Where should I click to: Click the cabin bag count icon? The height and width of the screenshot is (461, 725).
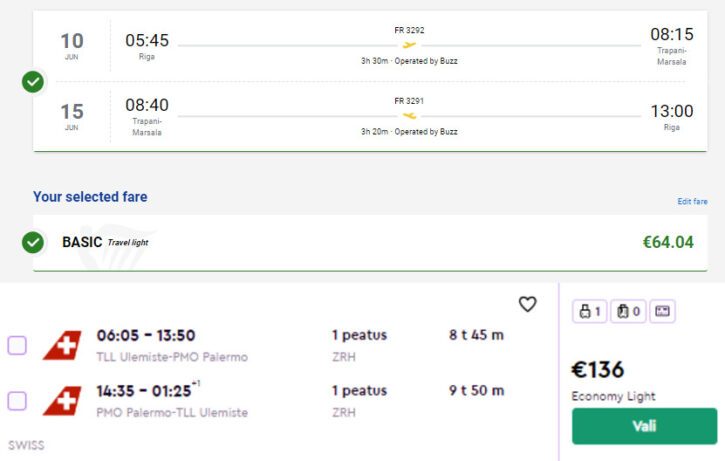click(628, 311)
